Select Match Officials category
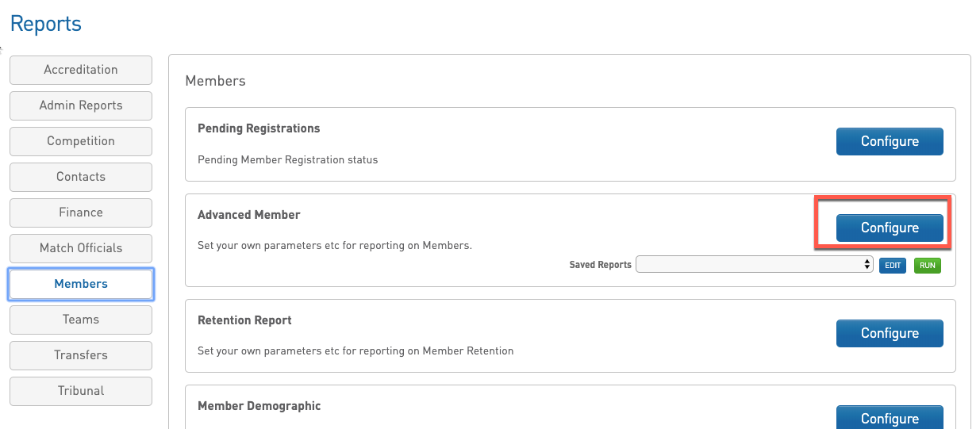 tap(81, 248)
